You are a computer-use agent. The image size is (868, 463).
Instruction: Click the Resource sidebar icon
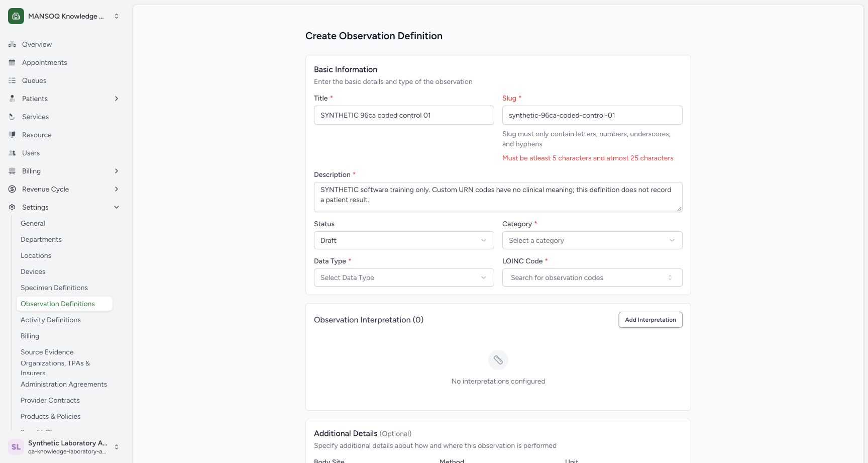12,135
